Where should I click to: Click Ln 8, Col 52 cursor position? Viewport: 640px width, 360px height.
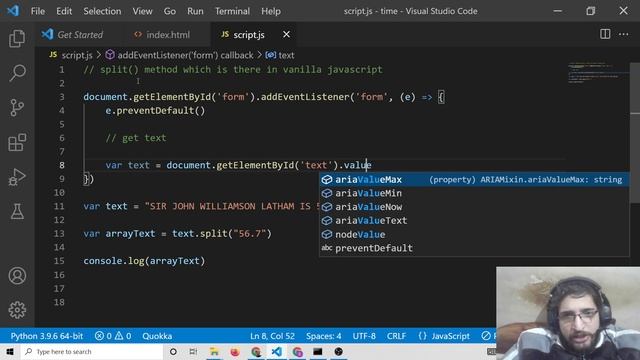click(272, 336)
